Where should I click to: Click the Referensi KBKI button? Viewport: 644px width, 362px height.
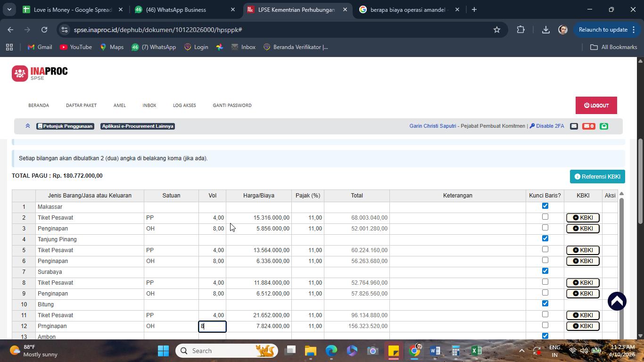click(597, 177)
